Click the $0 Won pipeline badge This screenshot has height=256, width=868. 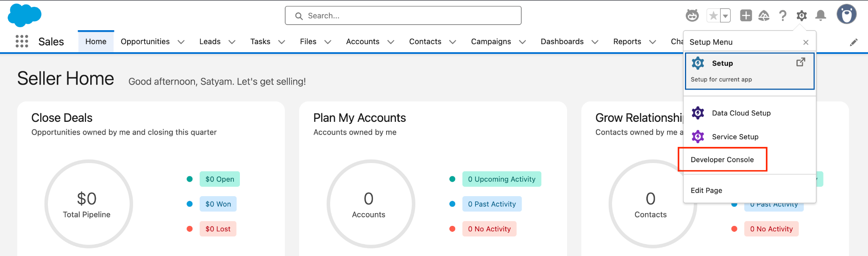click(218, 204)
